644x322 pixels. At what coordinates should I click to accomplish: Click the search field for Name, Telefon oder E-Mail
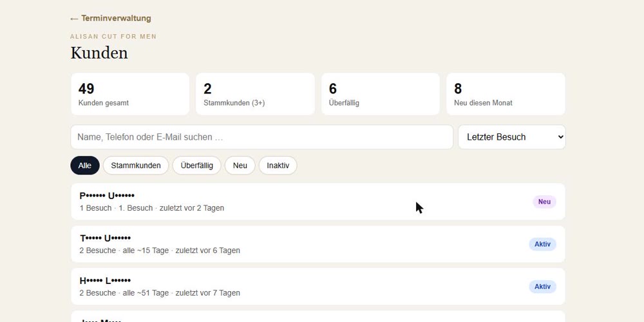point(261,137)
